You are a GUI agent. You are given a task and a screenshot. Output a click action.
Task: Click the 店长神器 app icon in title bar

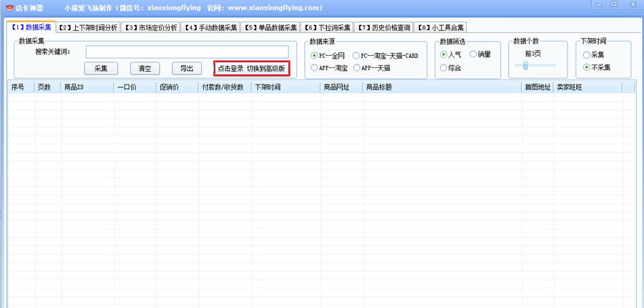click(10, 8)
